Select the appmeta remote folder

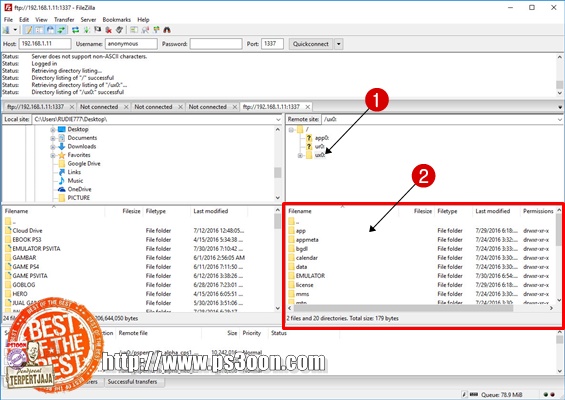[307, 240]
